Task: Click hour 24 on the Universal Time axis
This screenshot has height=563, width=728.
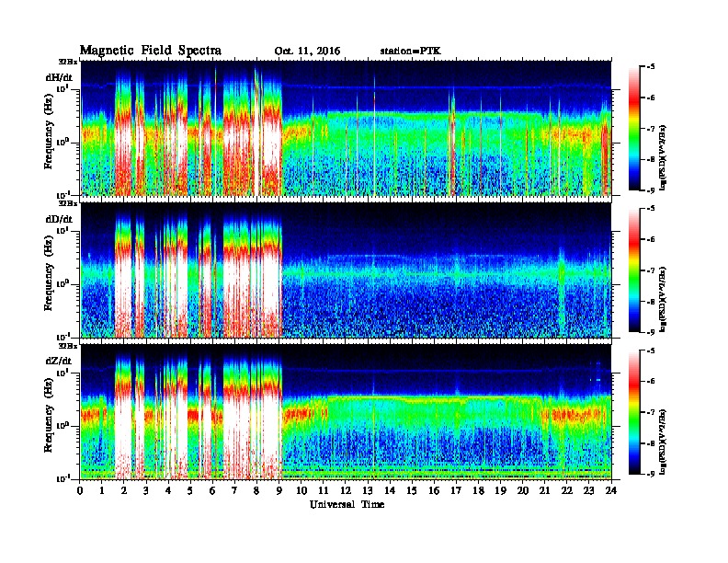Action: tap(611, 490)
